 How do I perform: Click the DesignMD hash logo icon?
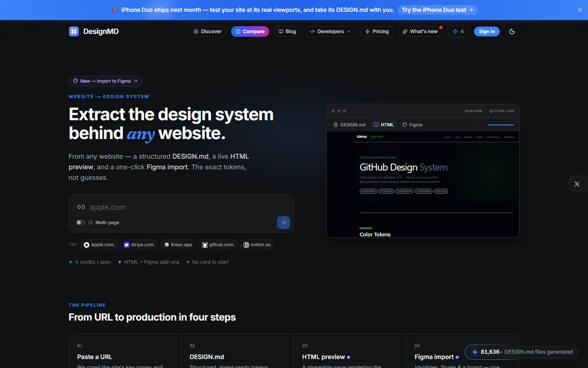(74, 31)
